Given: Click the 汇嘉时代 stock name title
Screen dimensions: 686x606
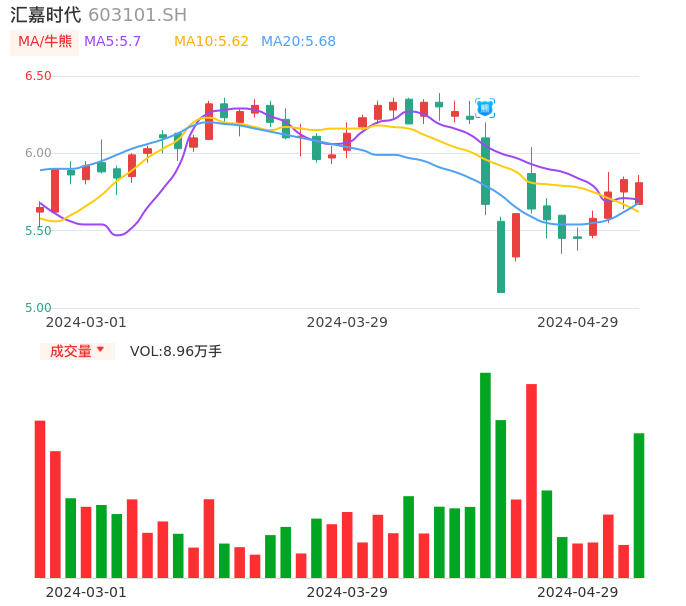Looking at the screenshot, I should tap(46, 15).
